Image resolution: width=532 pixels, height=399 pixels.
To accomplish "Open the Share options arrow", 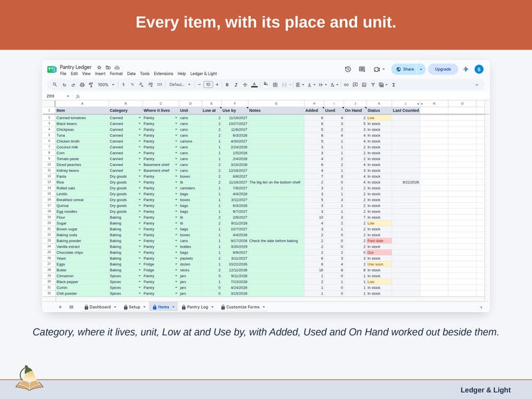I will pos(421,69).
